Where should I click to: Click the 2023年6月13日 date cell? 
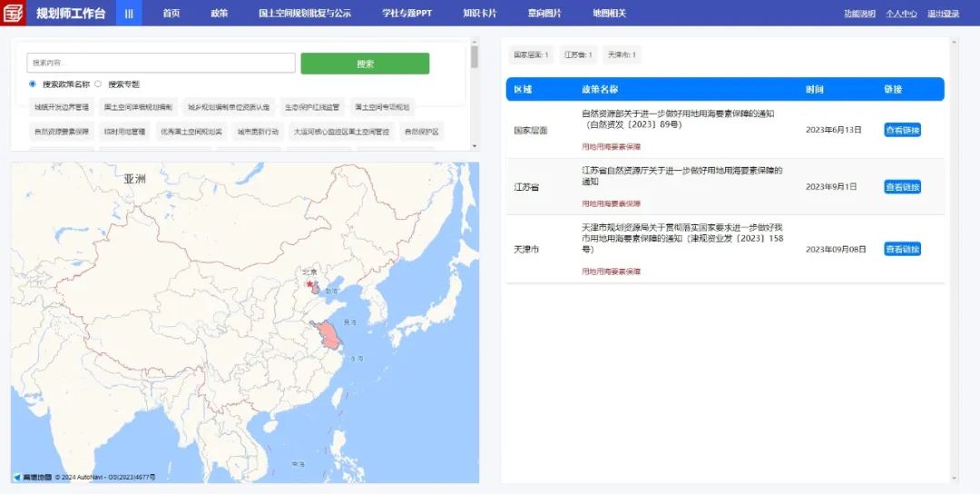(x=834, y=130)
